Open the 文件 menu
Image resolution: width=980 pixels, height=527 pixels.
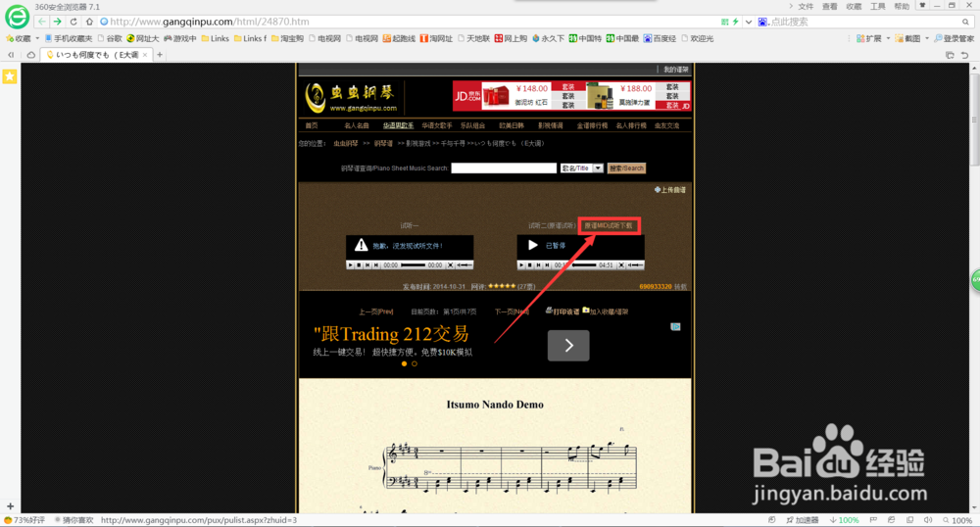point(806,6)
